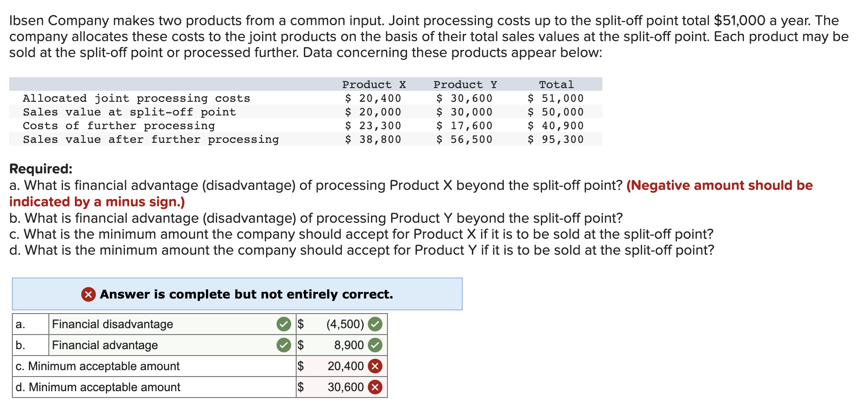This screenshot has height=419, width=868.
Task: Click red X icon in answer status banner
Action: 89,294
